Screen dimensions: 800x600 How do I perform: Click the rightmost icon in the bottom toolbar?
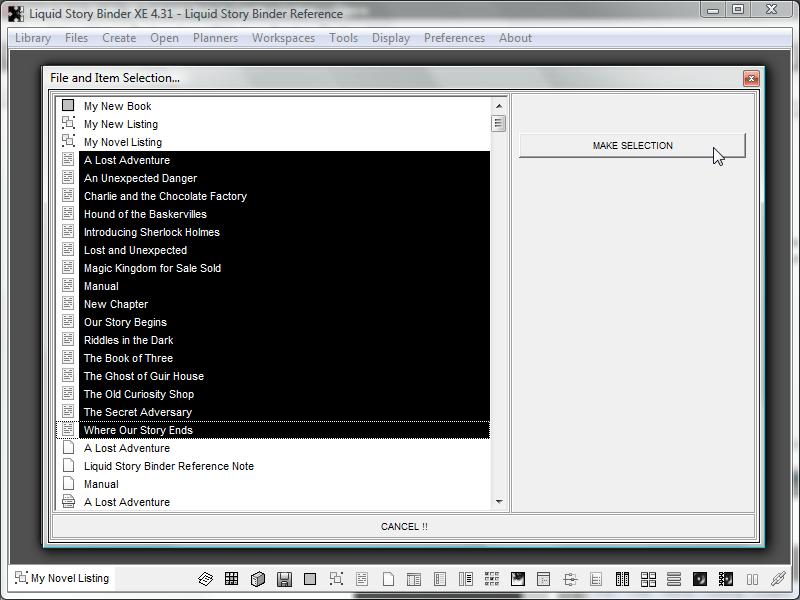(x=777, y=579)
